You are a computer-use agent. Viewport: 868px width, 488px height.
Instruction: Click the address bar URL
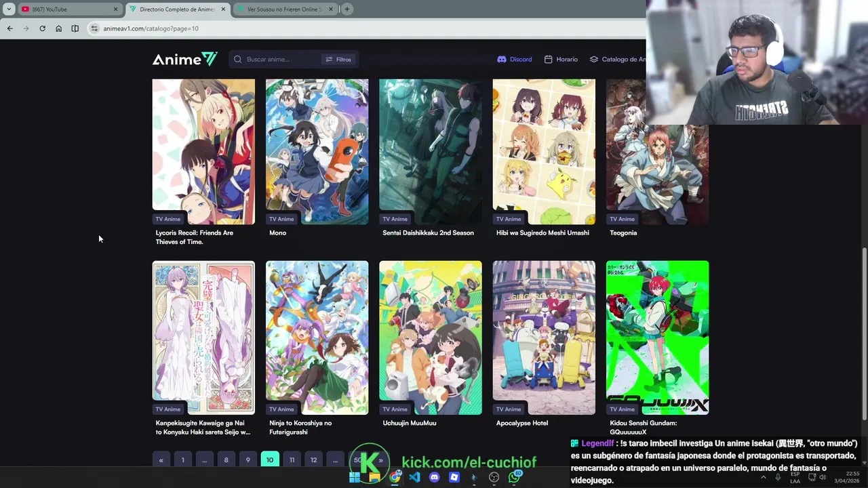[151, 28]
